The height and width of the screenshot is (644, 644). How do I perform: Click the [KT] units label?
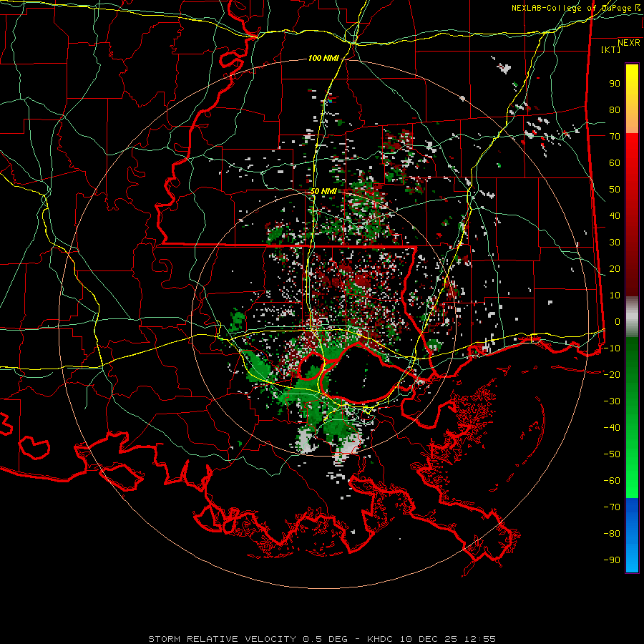[610, 49]
